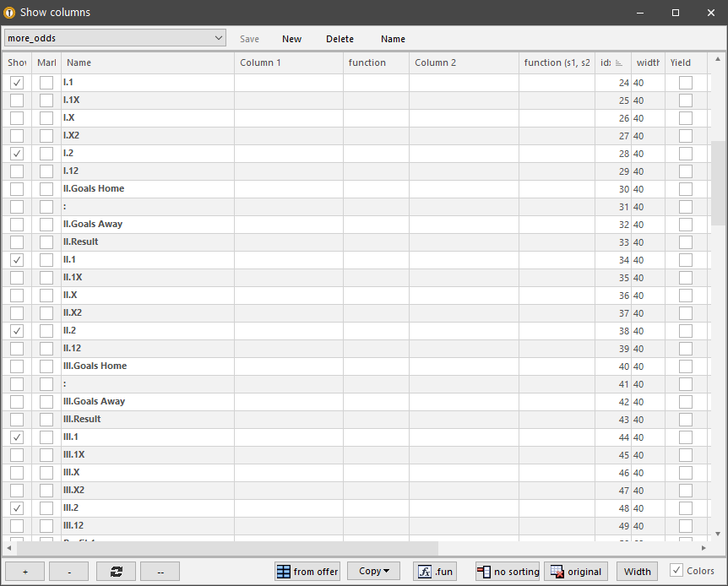Expand the Copy dropdown button
This screenshot has width=728, height=586.
pyautogui.click(x=374, y=572)
